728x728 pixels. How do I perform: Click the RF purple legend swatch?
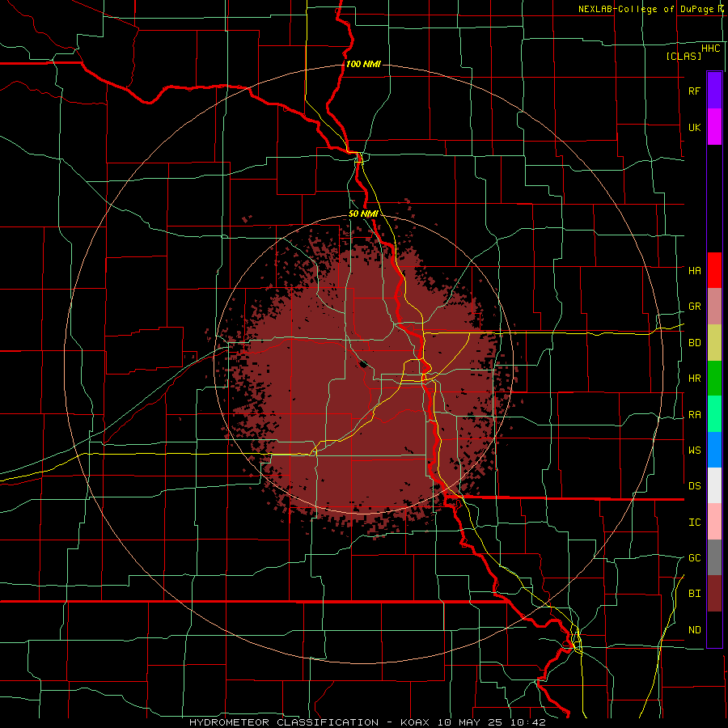point(714,91)
